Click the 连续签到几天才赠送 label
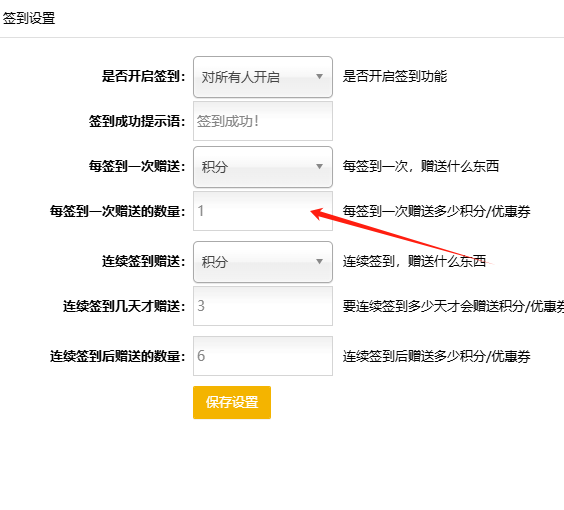 124,306
